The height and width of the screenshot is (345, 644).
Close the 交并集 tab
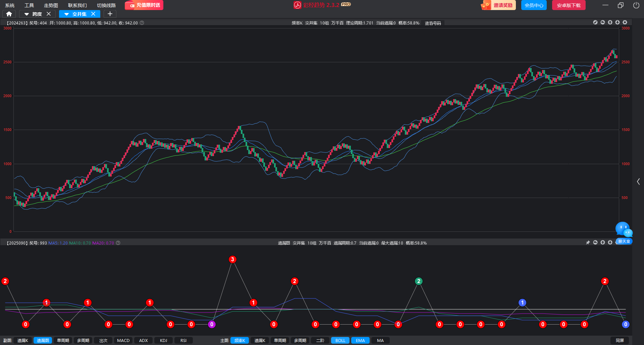(93, 14)
